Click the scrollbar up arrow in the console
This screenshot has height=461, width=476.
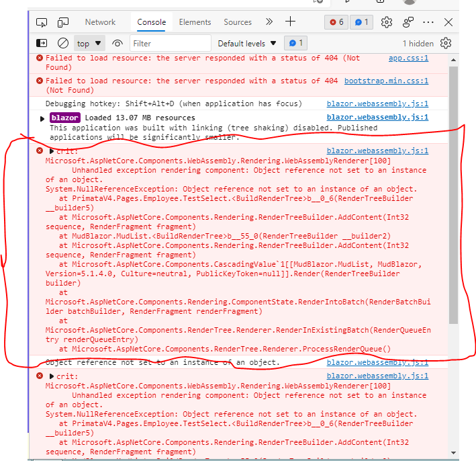coord(454,60)
